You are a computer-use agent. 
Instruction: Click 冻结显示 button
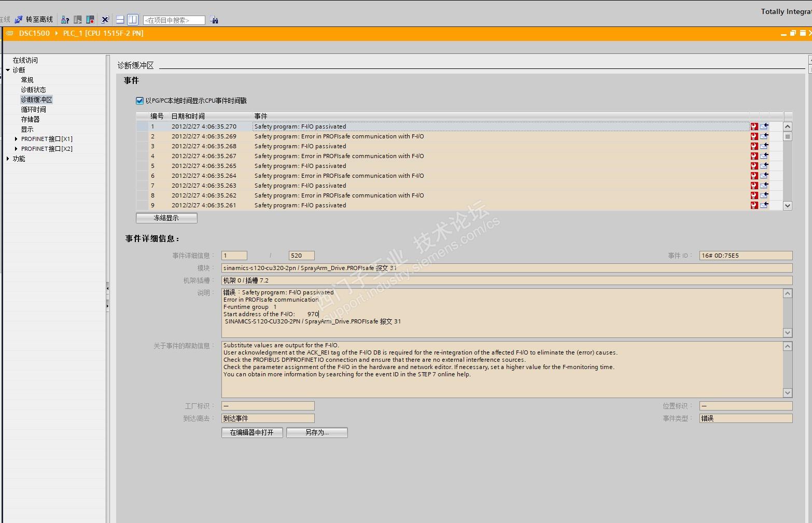point(166,218)
